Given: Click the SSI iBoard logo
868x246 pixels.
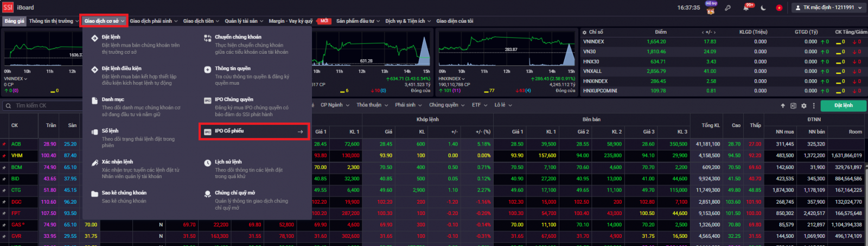Looking at the screenshot, I should point(18,8).
